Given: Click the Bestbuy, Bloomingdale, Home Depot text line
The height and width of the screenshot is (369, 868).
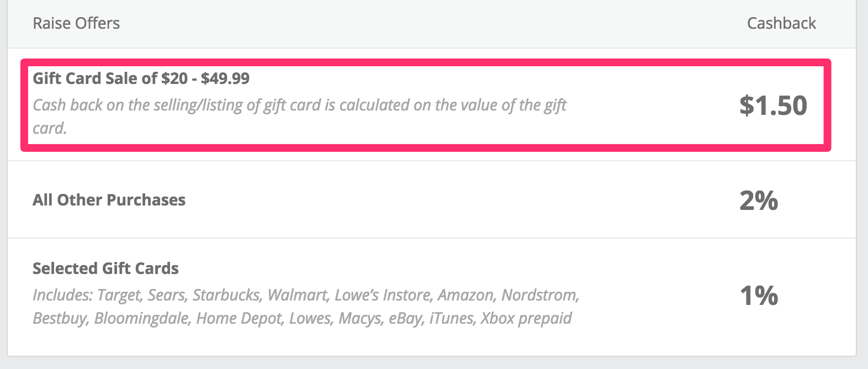Looking at the screenshot, I should click(302, 318).
